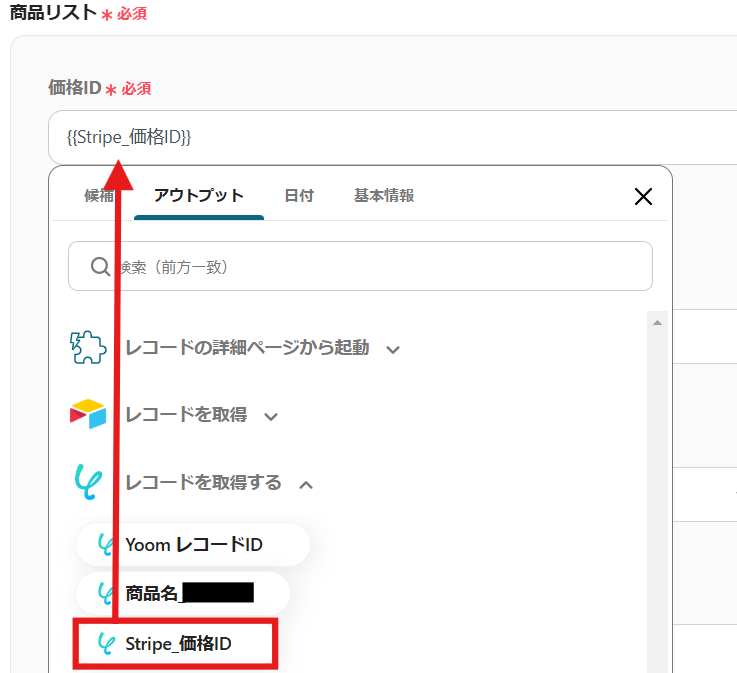Click the magnifier search icon

100,266
